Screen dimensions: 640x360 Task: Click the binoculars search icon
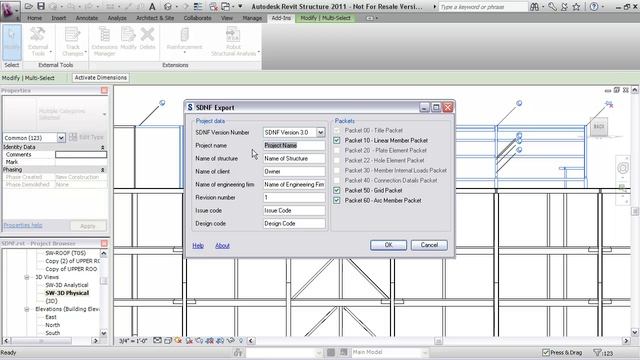(534, 7)
